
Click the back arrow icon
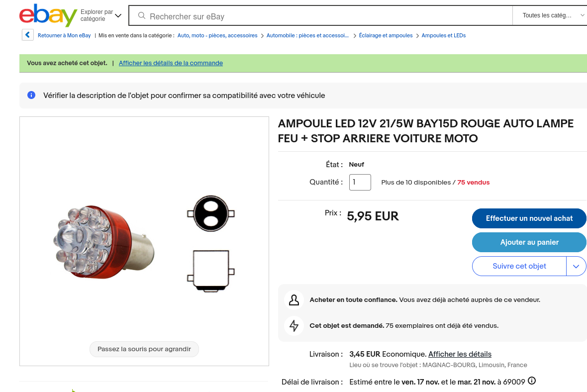click(x=28, y=35)
